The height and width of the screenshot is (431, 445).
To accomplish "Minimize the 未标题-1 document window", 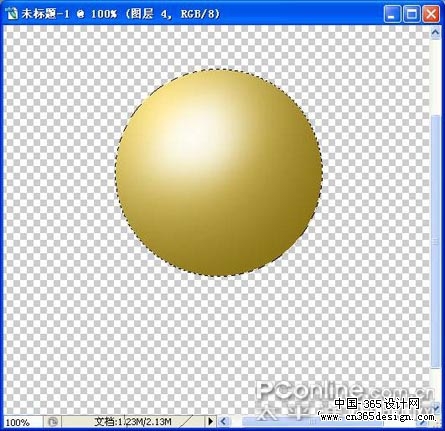I will pos(392,14).
